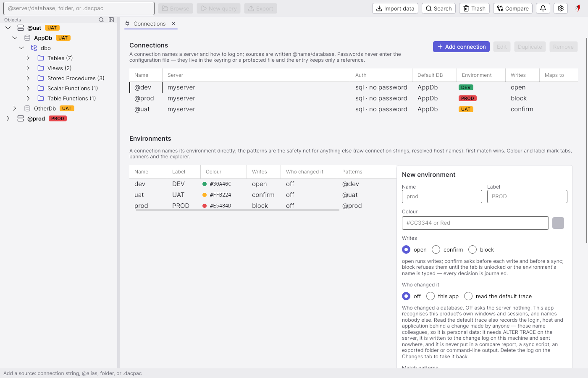Open settings gear icon
The image size is (588, 378).
coord(561,8)
